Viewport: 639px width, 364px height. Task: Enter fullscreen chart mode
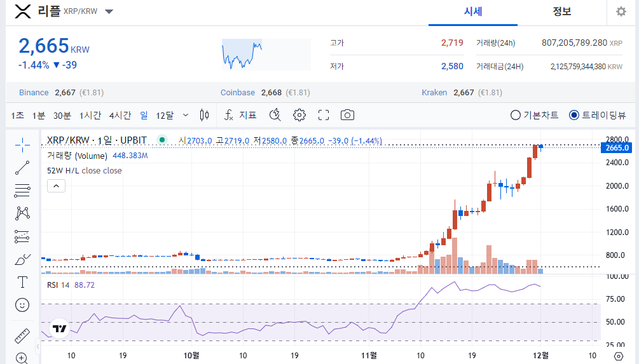coord(324,115)
